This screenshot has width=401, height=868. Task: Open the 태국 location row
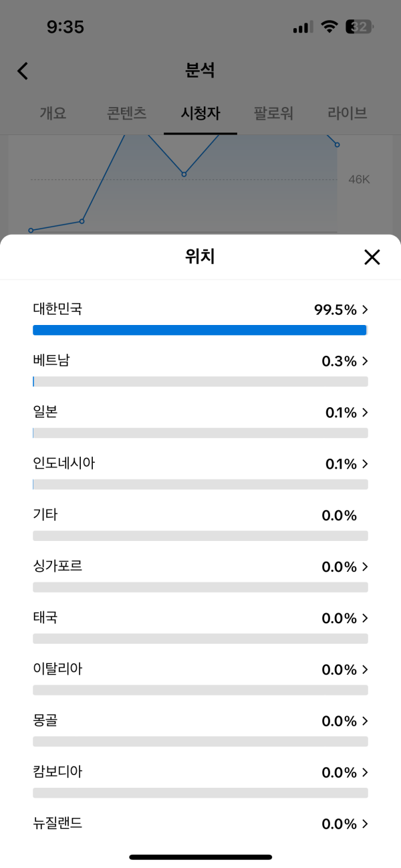(200, 626)
